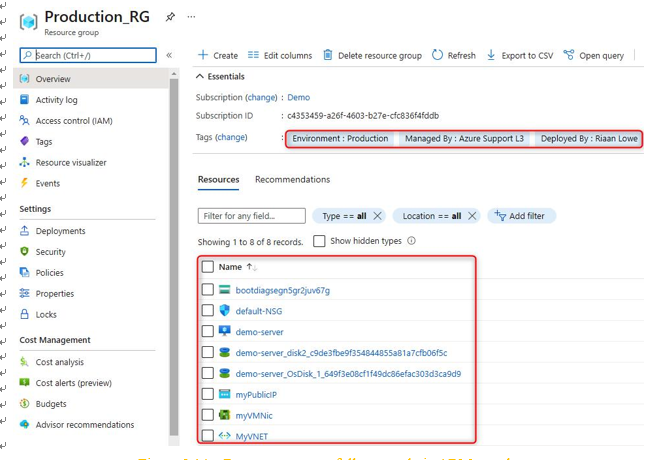Open the Tags menu item
Image resolution: width=672 pixels, height=460 pixels.
pyautogui.click(x=44, y=141)
